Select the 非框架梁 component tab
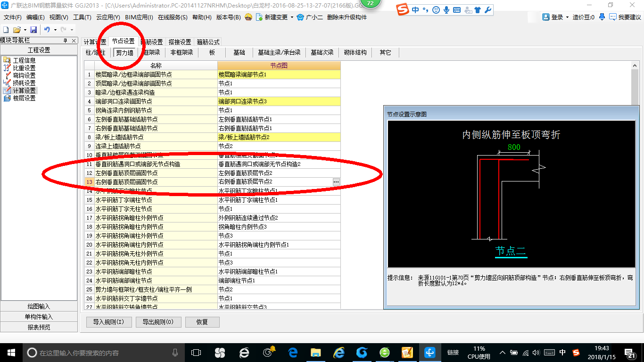644x362 pixels. (x=182, y=52)
